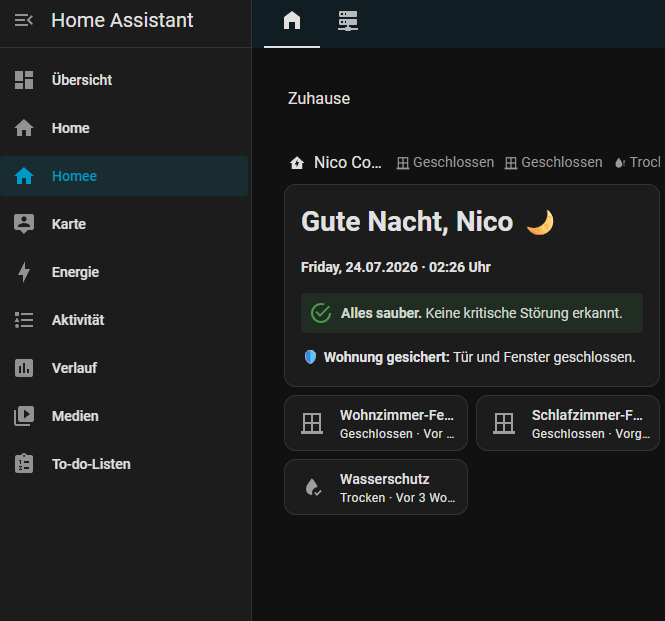
Task: Open the Übersicht dashboard icon
Action: pyautogui.click(x=24, y=80)
